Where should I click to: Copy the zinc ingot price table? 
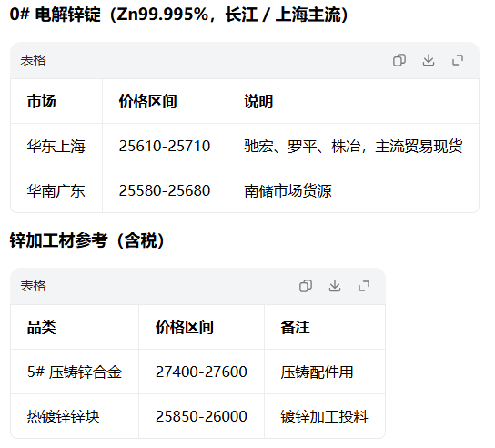pos(399,60)
